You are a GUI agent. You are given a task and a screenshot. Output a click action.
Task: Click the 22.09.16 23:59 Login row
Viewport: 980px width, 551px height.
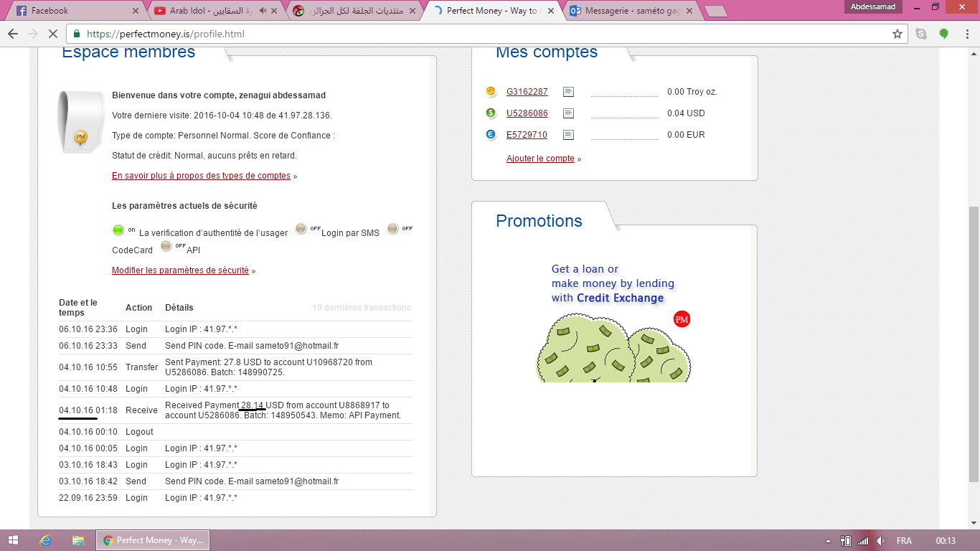coord(236,498)
